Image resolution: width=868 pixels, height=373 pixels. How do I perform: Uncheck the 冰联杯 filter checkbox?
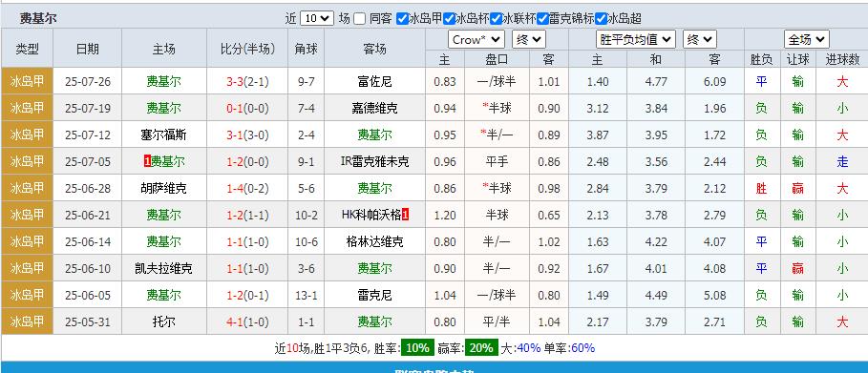pos(496,19)
